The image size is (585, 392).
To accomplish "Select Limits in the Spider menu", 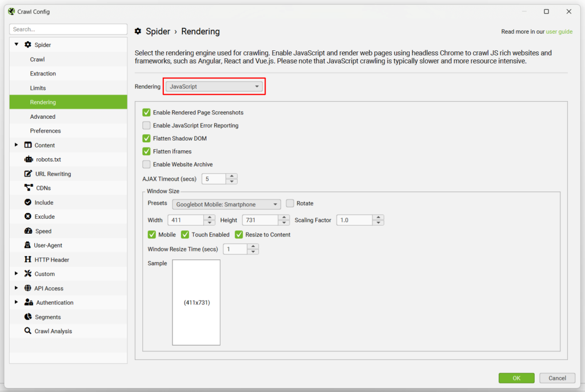I will pos(38,88).
